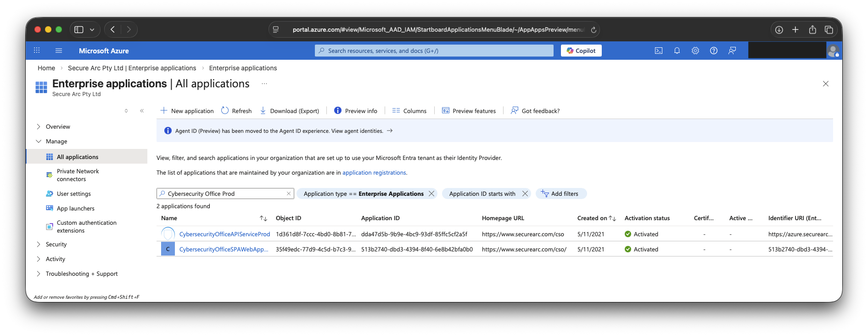This screenshot has width=868, height=336.
Task: Open Azure Cloud Shell icon
Action: pyautogui.click(x=658, y=51)
